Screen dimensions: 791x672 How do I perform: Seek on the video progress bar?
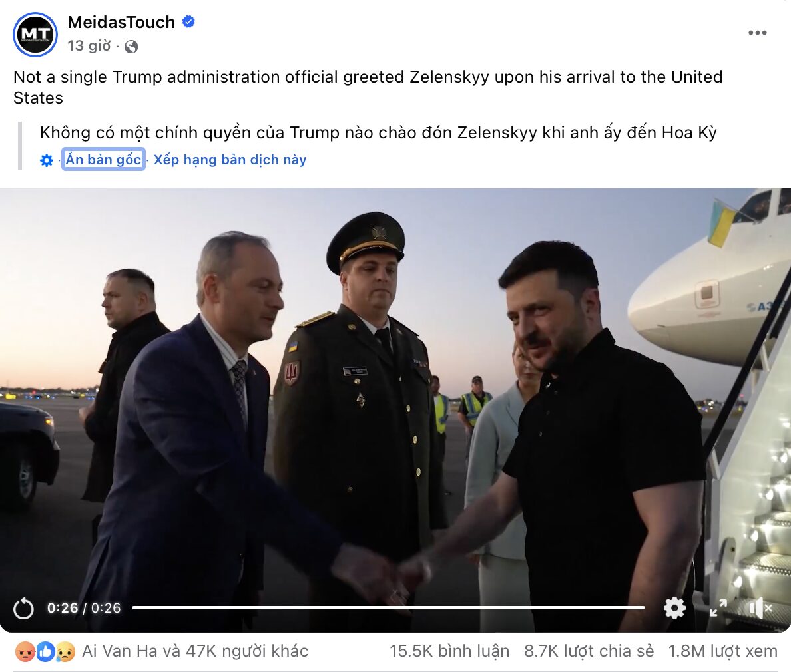(388, 608)
